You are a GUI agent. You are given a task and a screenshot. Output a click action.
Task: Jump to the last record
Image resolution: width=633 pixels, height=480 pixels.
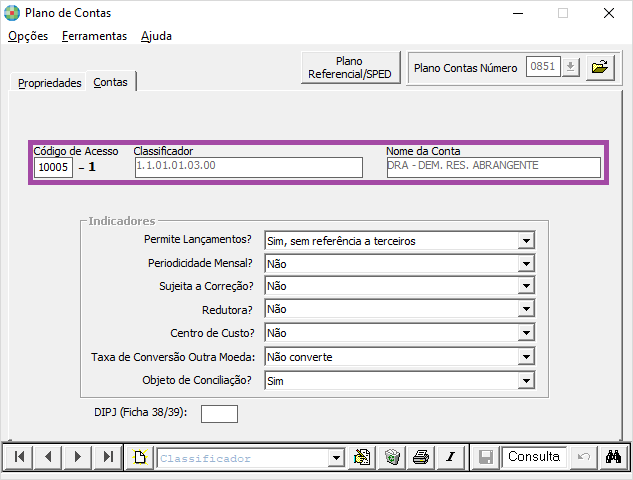coord(107,457)
